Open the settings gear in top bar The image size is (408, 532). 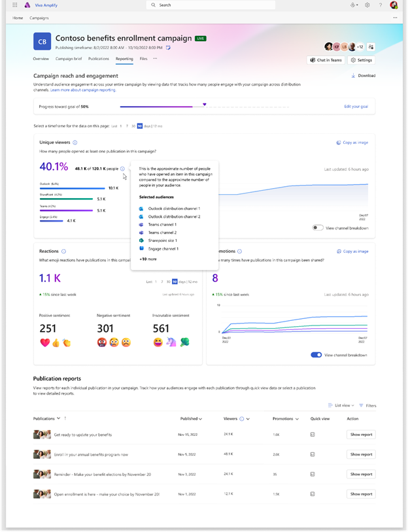tap(367, 5)
